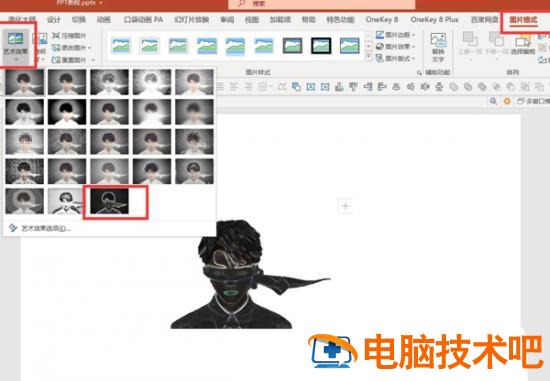Click the orange gear icon above the slide
The image size is (550, 381).
click(507, 101)
